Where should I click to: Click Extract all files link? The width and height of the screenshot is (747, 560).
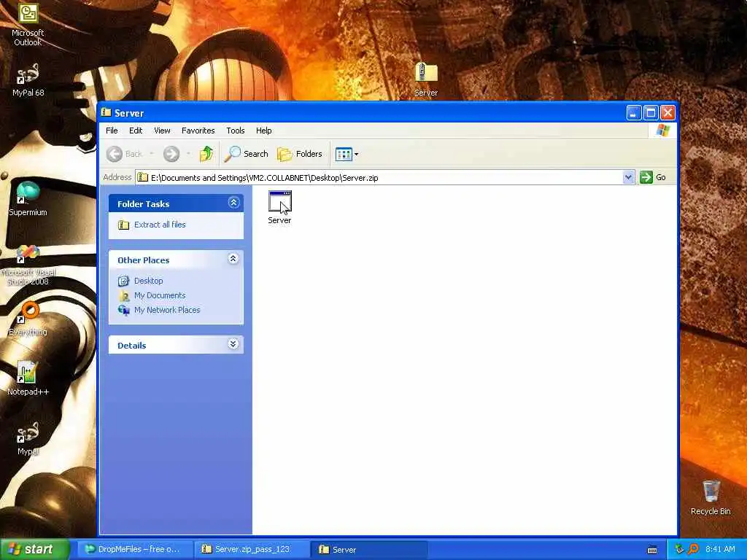tap(160, 225)
